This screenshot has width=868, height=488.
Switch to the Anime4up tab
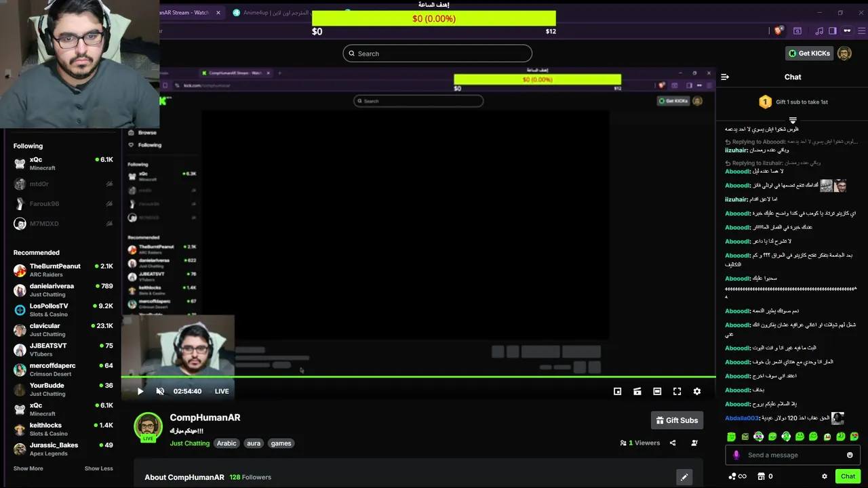[271, 12]
